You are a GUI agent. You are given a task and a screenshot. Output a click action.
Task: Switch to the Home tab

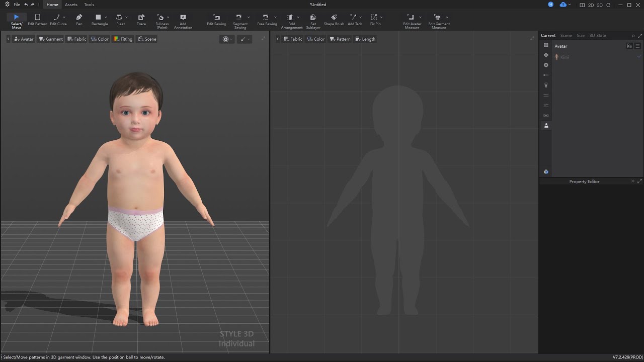click(52, 5)
